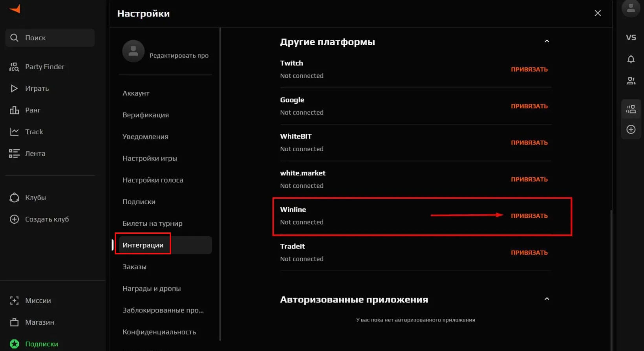Click Привязать for Google
This screenshot has height=351, width=644.
529,106
